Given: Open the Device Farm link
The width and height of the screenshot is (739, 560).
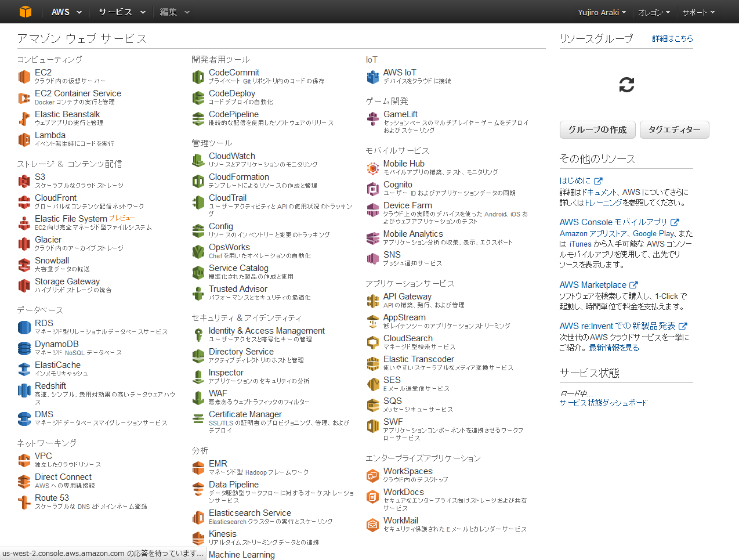Looking at the screenshot, I should (x=408, y=205).
